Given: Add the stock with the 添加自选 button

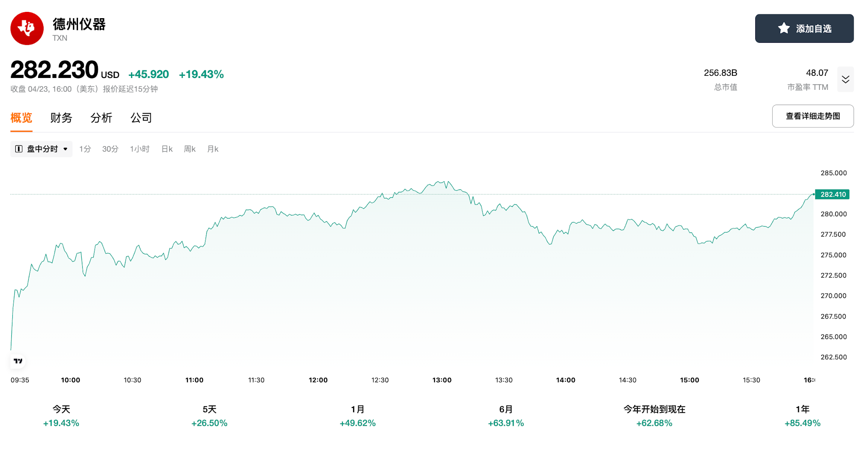Looking at the screenshot, I should pos(804,28).
